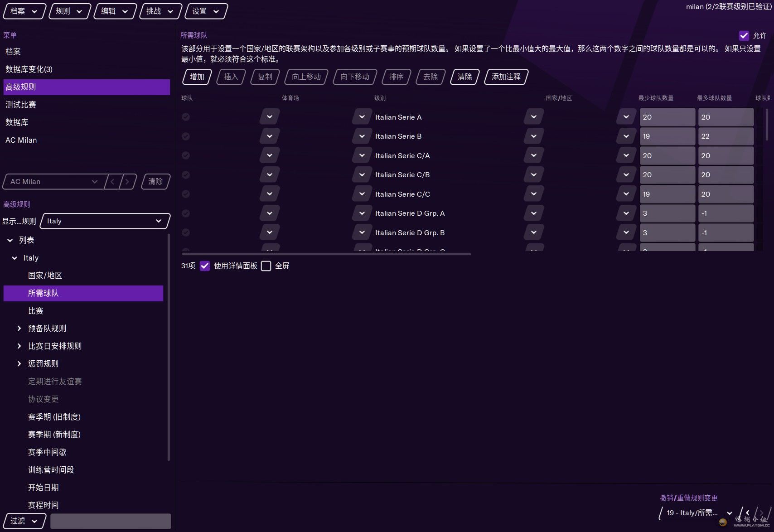Open the 挑战 menu

pos(160,11)
